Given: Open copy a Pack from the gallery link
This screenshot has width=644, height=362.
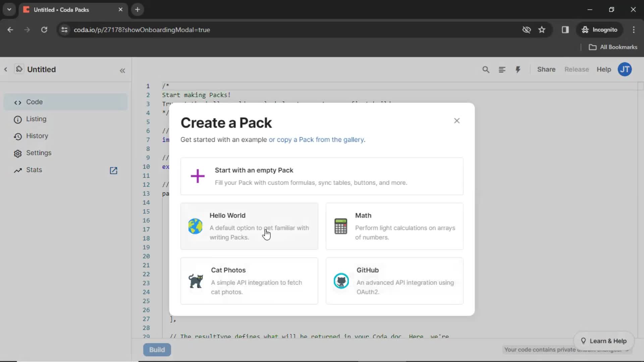Looking at the screenshot, I should pos(316,139).
